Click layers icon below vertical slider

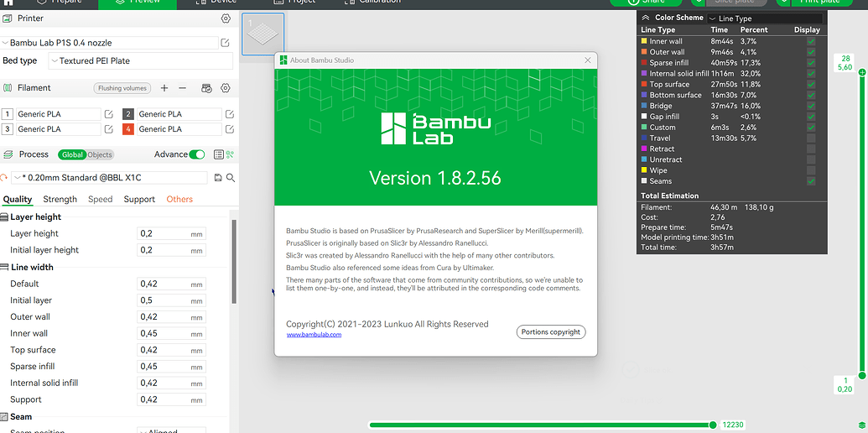(861, 425)
